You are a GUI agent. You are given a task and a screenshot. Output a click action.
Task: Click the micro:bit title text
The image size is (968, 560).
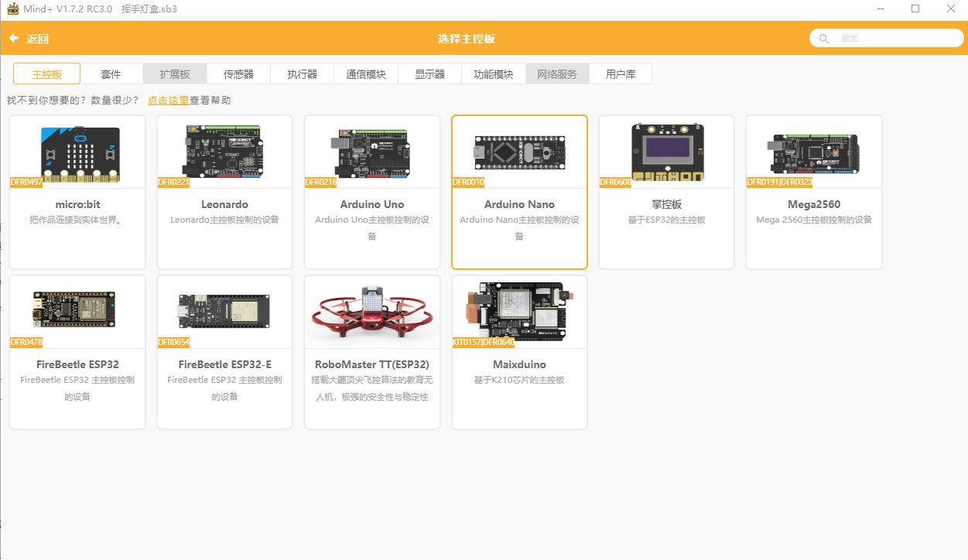coord(77,204)
